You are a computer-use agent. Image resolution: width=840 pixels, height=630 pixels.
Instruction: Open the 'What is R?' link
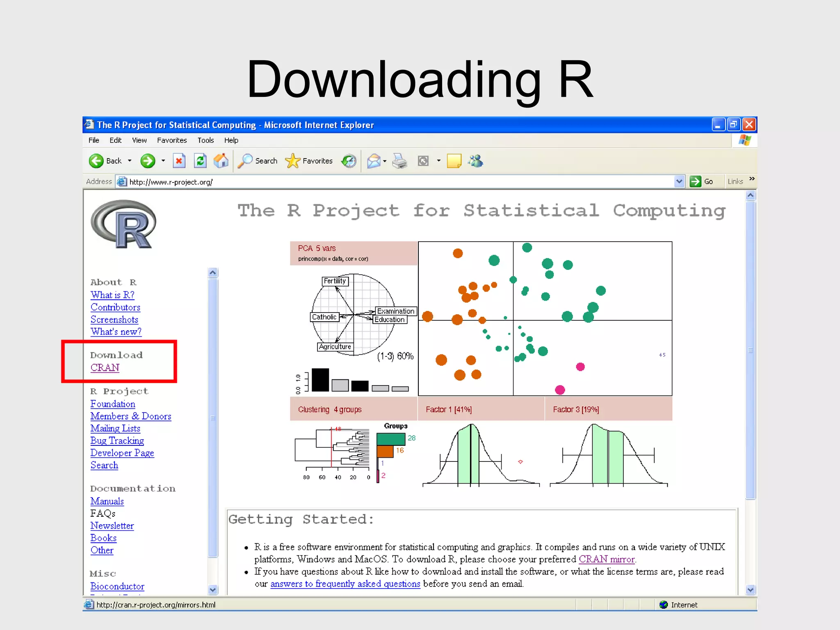112,295
